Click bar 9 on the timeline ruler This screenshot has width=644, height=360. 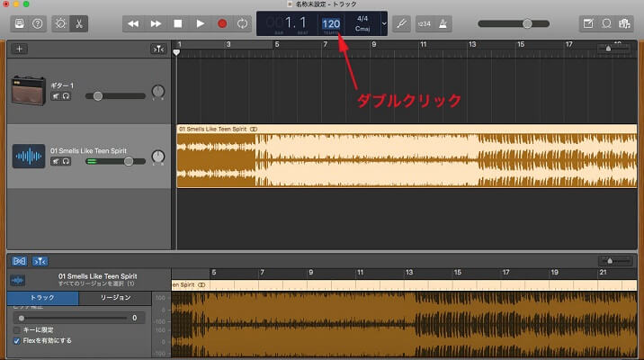(x=374, y=44)
